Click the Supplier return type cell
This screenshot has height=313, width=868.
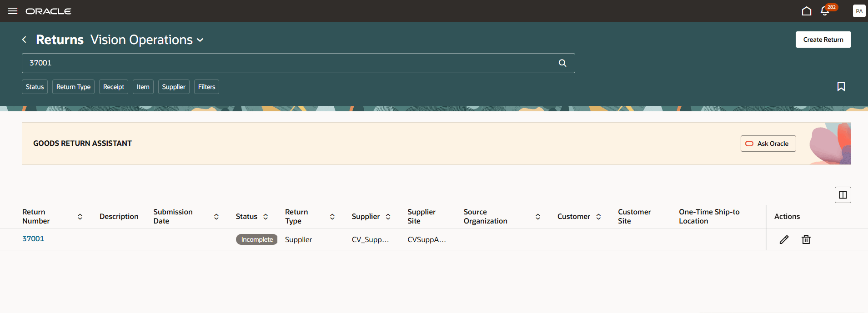point(298,239)
